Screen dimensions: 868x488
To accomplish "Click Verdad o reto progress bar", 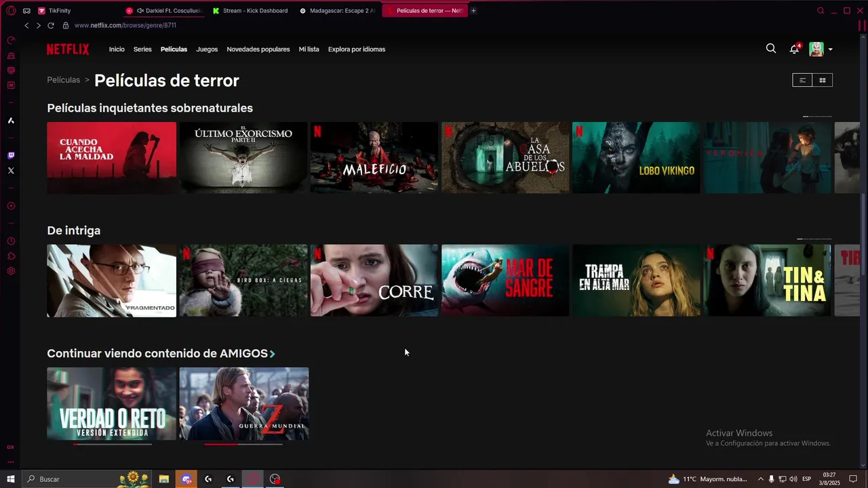I will click(112, 444).
